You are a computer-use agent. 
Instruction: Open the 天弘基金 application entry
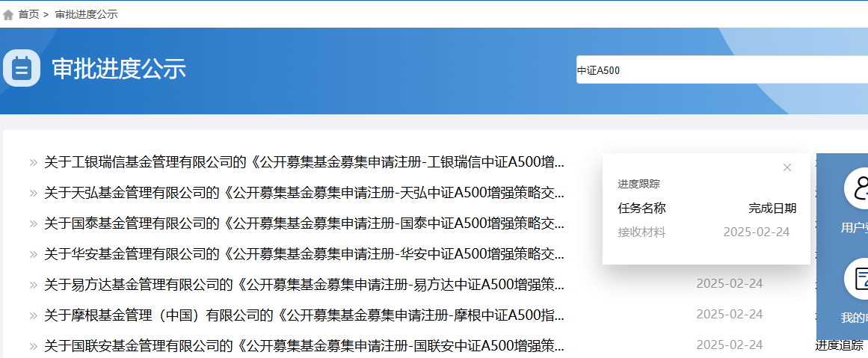304,193
